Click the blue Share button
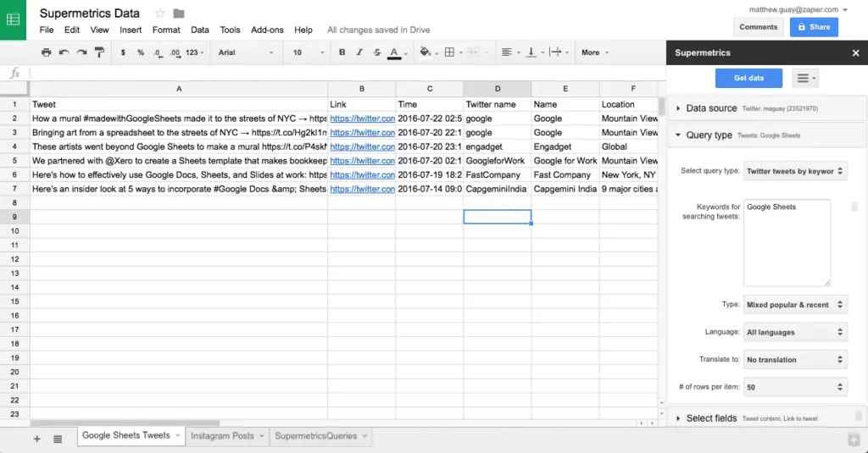 [813, 27]
